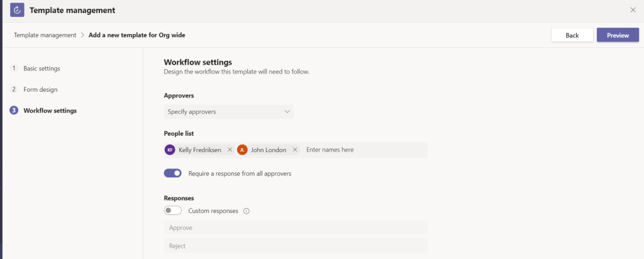Click the step 3 number badge

pos(14,111)
